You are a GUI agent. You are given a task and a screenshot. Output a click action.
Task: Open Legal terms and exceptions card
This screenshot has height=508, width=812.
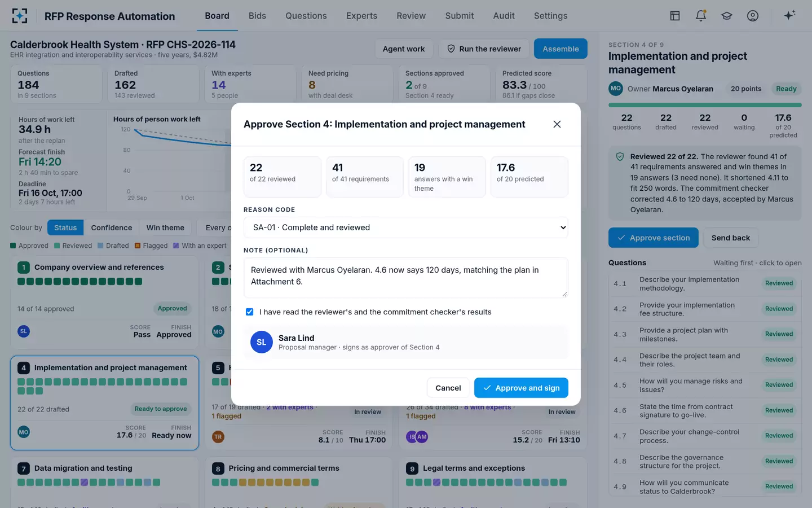tap(493, 483)
